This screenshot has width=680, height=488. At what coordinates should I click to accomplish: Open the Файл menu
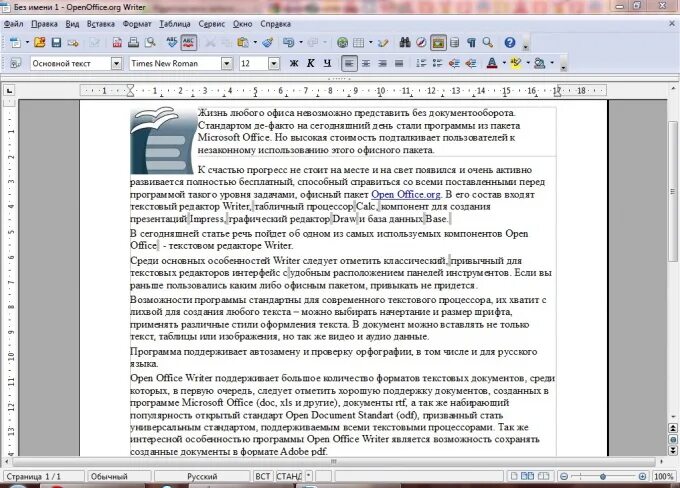pyautogui.click(x=13, y=24)
